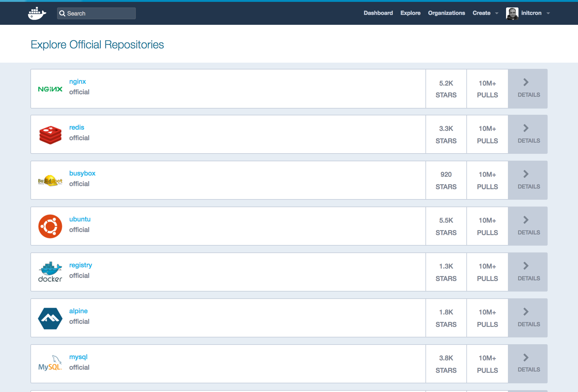Click the ubuntu circle logo
578x392 pixels.
tap(50, 226)
